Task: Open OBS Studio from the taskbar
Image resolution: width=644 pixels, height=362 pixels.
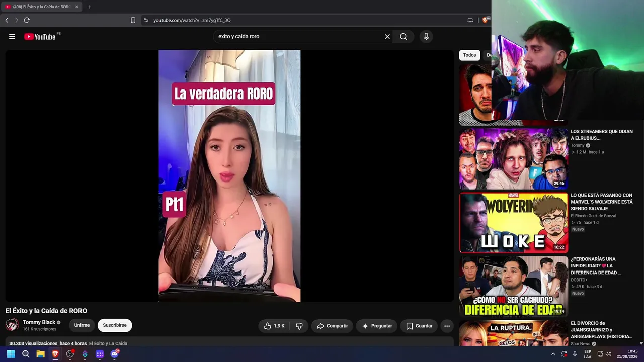Action: (x=70, y=354)
